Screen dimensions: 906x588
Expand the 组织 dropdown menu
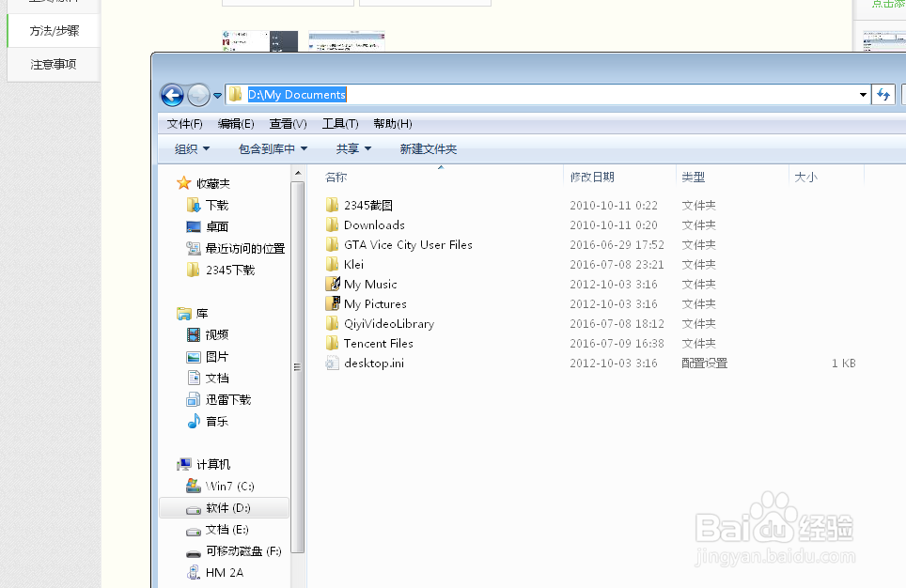point(190,148)
